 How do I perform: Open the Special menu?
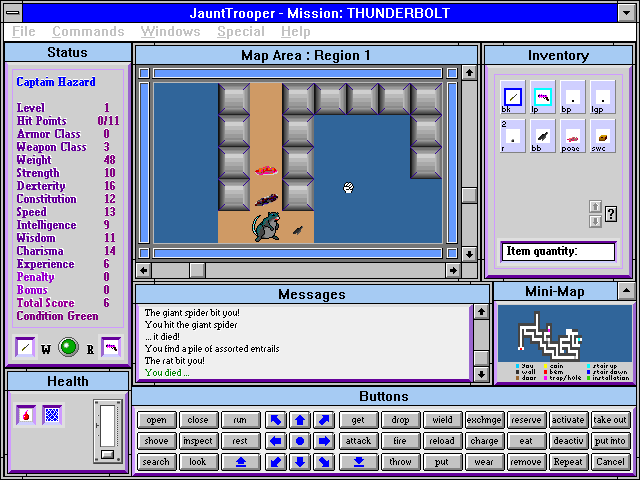[241, 31]
